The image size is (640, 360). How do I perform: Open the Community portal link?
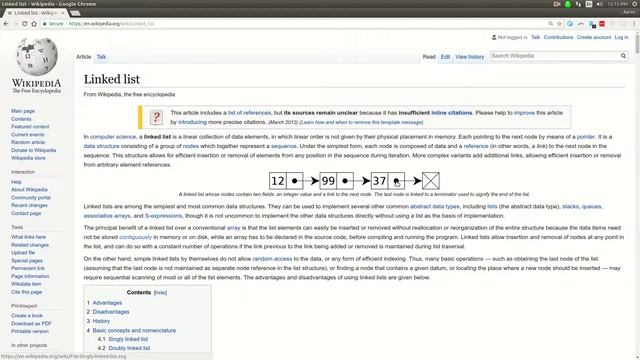(31, 198)
